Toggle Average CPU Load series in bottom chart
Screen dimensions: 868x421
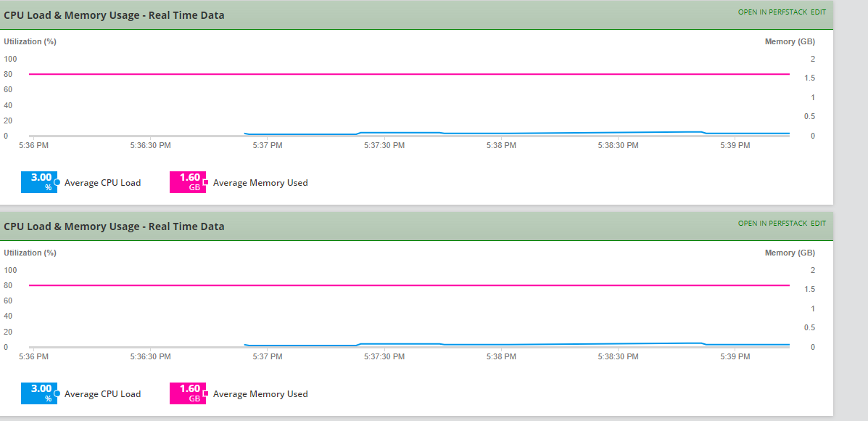102,394
